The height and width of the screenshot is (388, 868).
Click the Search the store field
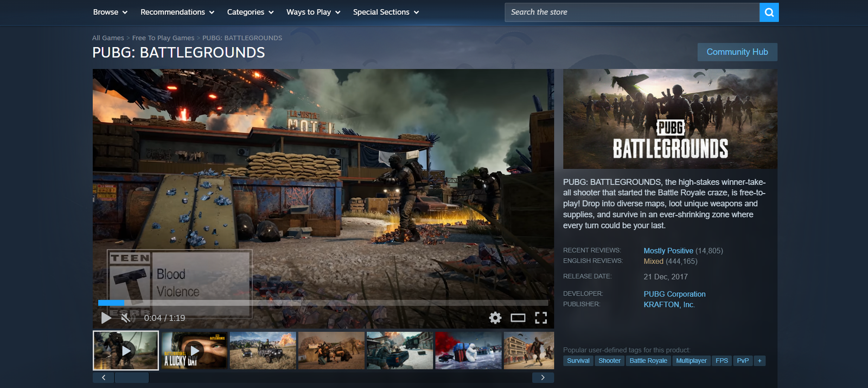[x=632, y=12]
